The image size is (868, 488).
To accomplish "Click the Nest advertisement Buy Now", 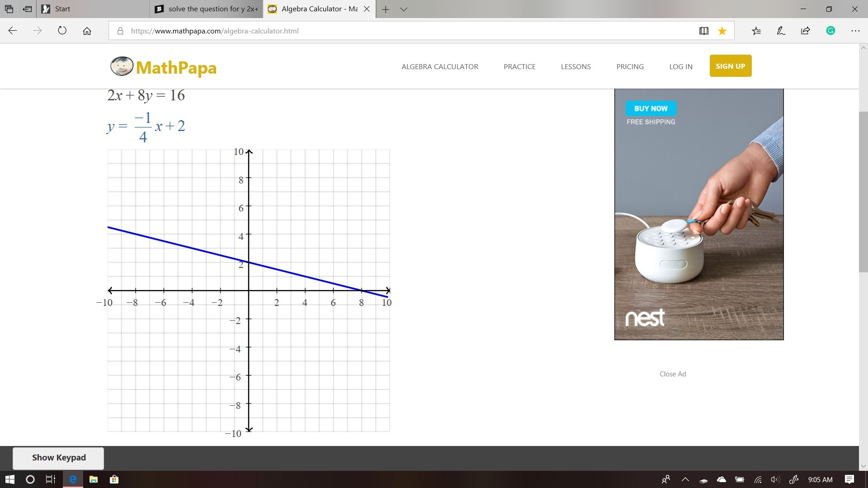I will click(x=651, y=108).
